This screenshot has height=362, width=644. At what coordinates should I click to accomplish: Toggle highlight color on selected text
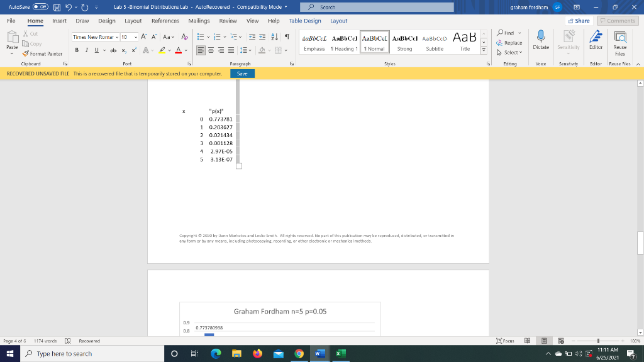[x=162, y=50]
